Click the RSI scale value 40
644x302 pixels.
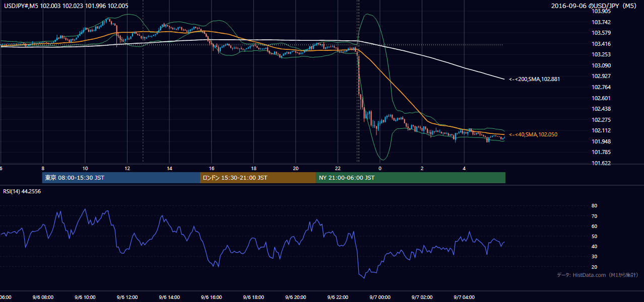594,246
